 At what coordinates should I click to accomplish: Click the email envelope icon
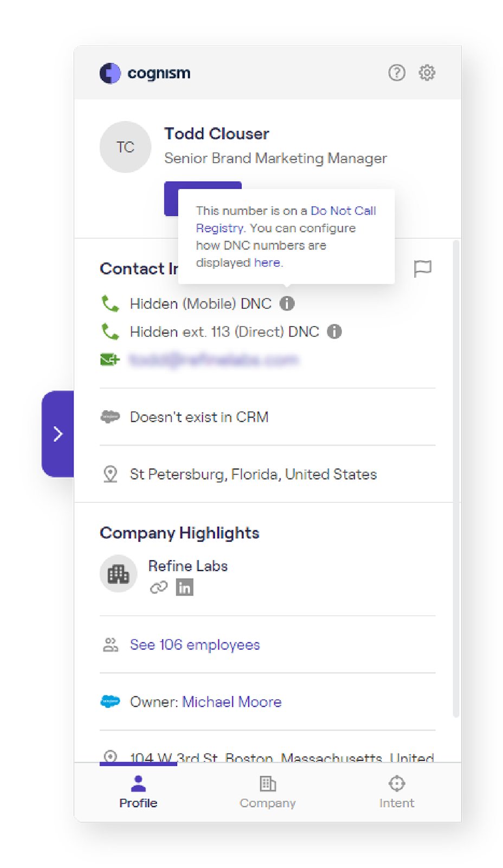[x=109, y=359]
